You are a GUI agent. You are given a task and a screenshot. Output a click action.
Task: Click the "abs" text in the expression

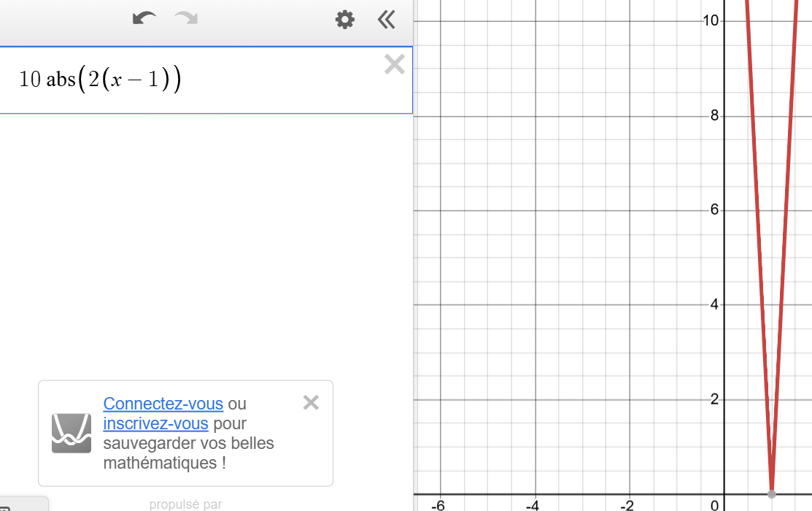[x=61, y=80]
